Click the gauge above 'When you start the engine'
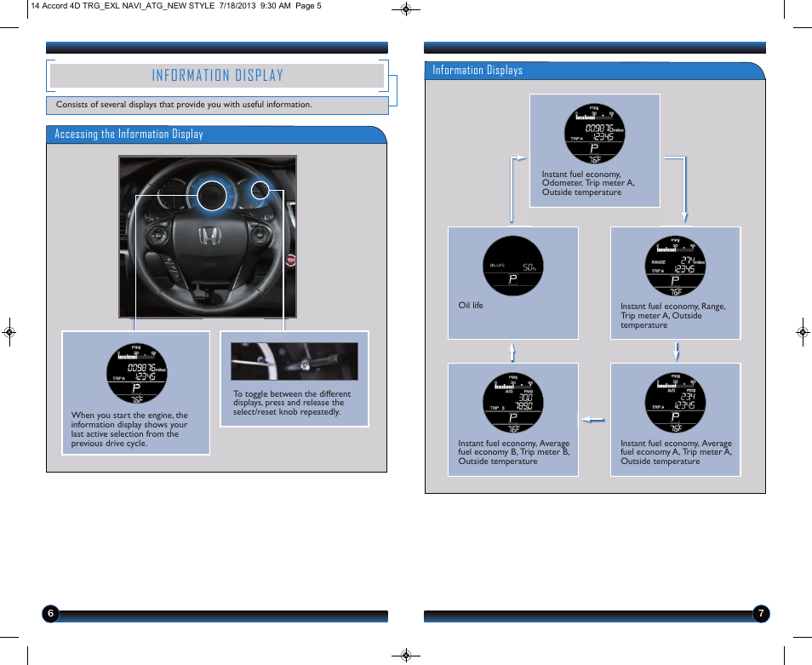The image size is (812, 665). coord(137,374)
